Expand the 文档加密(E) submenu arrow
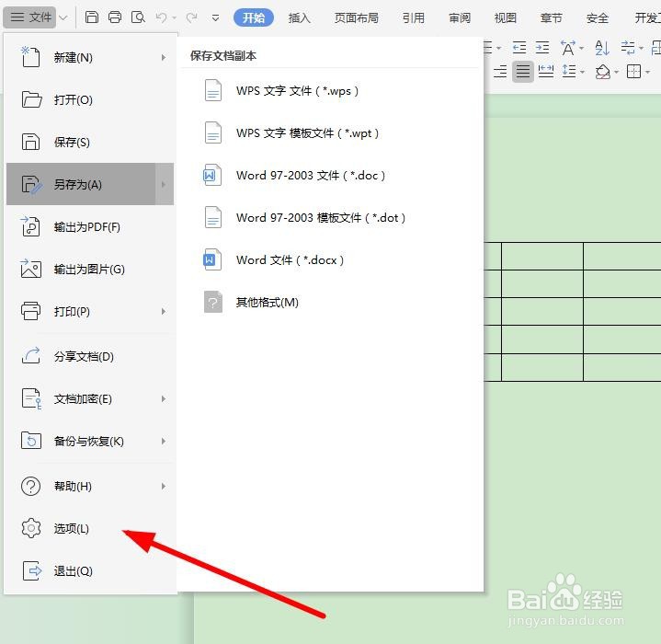The width and height of the screenshot is (661, 644). pyautogui.click(x=164, y=399)
